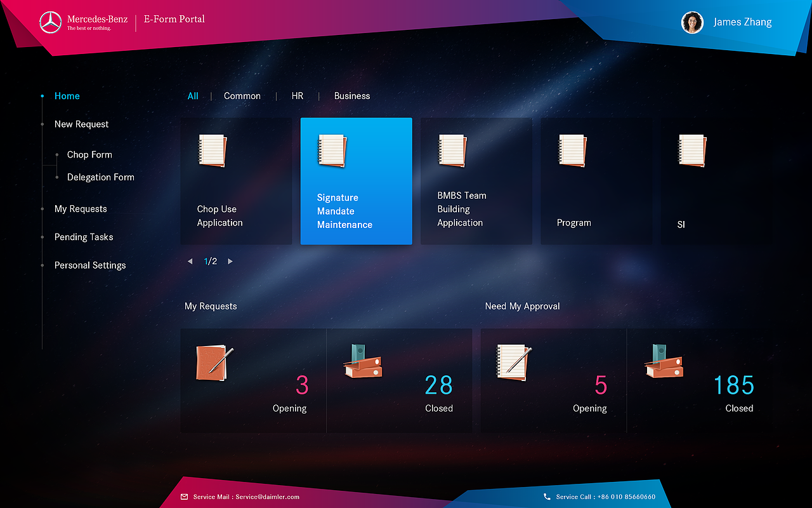View the 185 closed approvals
Image resolution: width=812 pixels, height=508 pixels.
[x=700, y=380]
